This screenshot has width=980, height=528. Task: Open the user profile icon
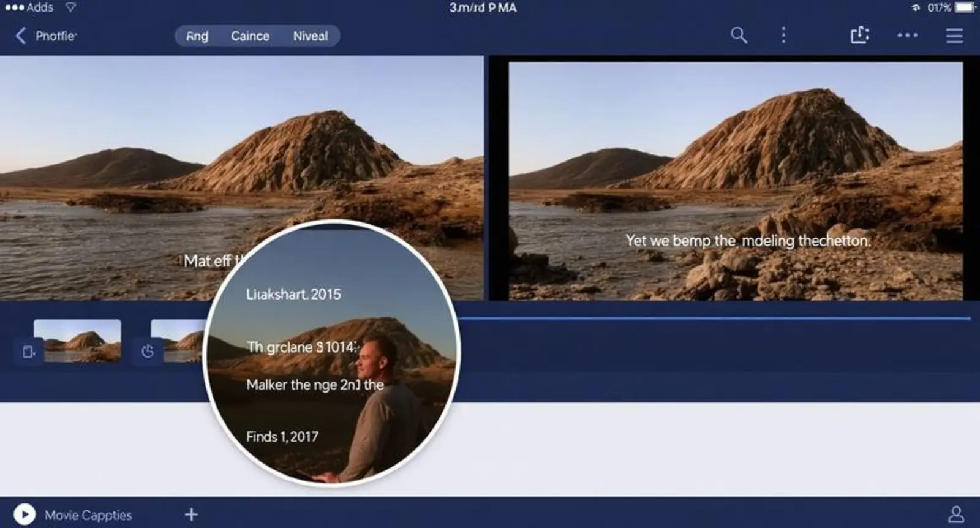tap(956, 514)
